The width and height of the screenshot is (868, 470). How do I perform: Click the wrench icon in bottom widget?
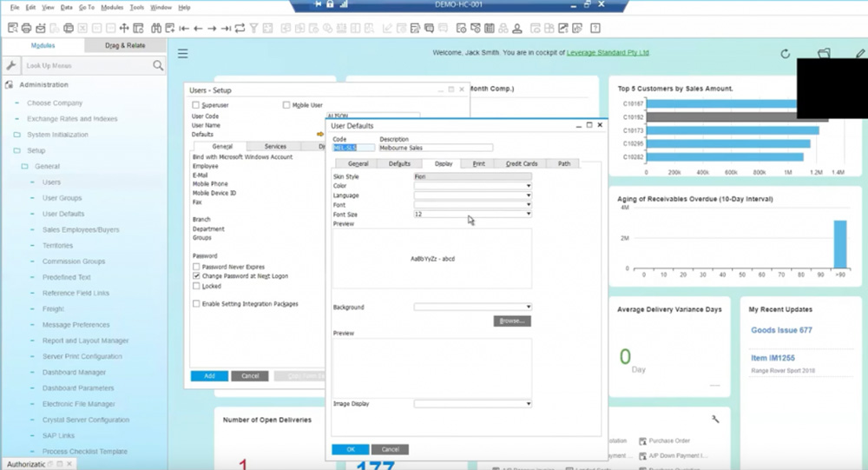(x=715, y=419)
